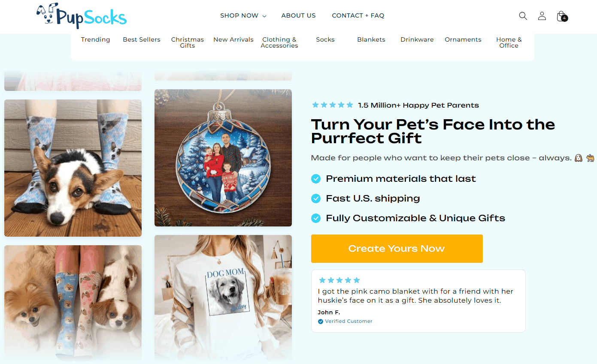The height and width of the screenshot is (364, 597).
Task: Open the About Us page
Action: (298, 16)
